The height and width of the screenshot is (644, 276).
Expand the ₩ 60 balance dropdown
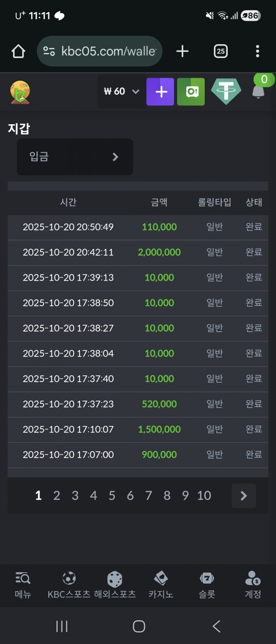121,92
